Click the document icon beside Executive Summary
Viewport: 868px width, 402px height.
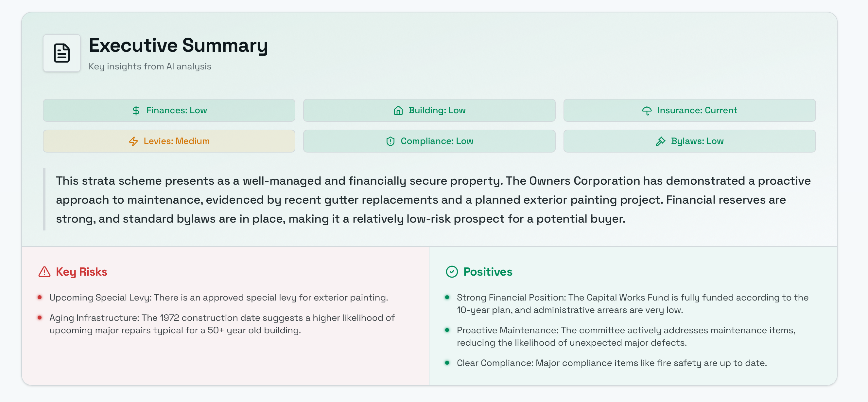click(62, 53)
